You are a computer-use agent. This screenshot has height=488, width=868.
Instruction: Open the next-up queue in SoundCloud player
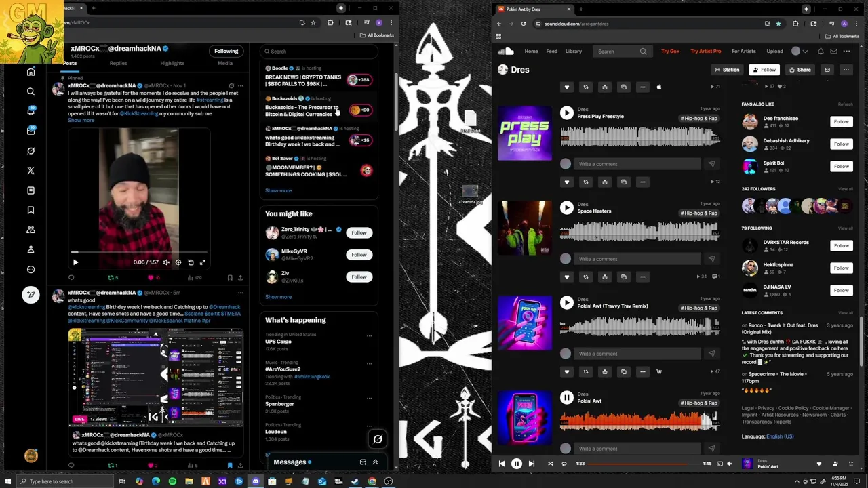(850, 464)
